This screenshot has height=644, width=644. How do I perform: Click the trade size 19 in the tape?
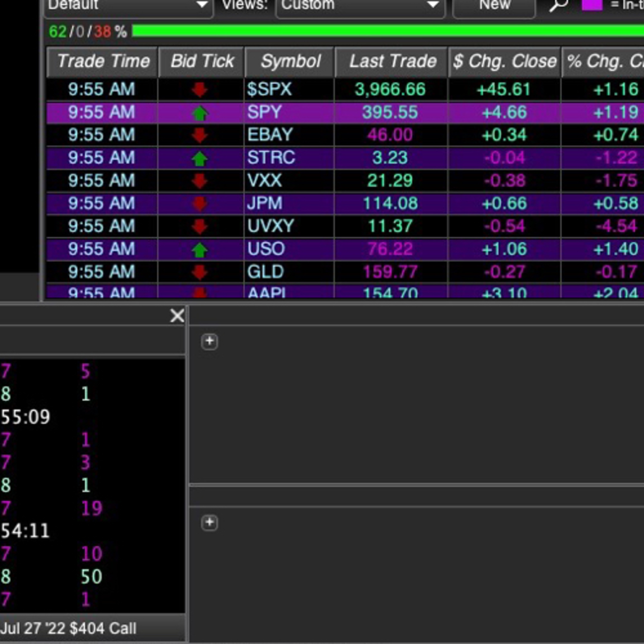pyautogui.click(x=91, y=508)
